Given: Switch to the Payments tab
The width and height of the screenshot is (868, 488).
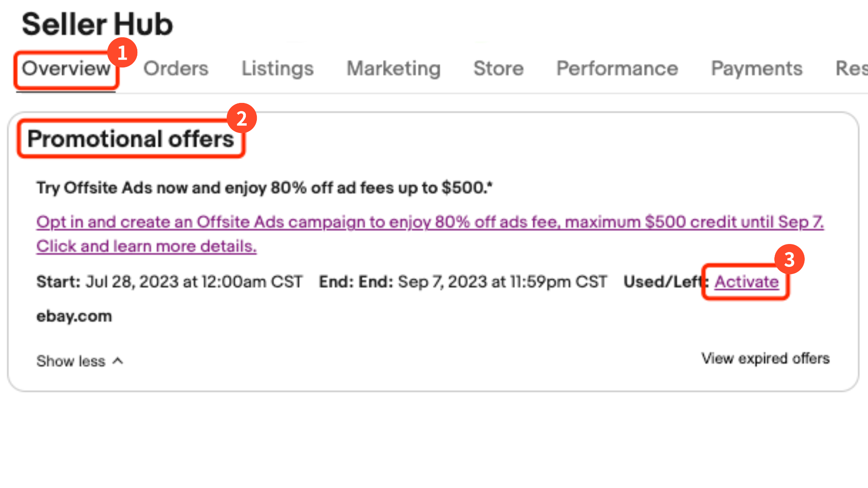Looking at the screenshot, I should (757, 69).
